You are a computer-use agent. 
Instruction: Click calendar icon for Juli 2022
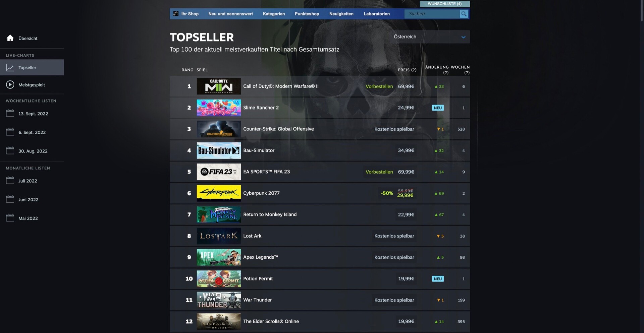tap(10, 181)
